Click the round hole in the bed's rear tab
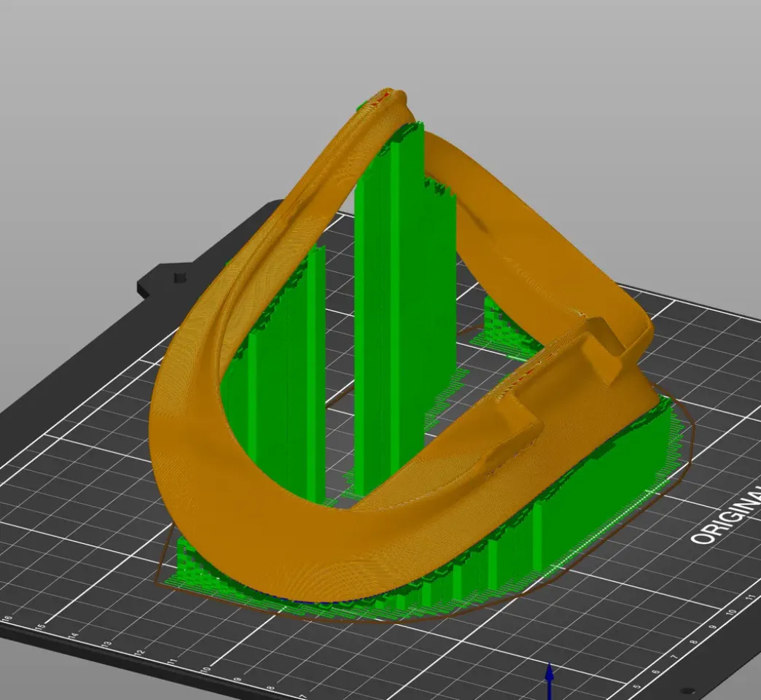The width and height of the screenshot is (761, 700). click(179, 278)
